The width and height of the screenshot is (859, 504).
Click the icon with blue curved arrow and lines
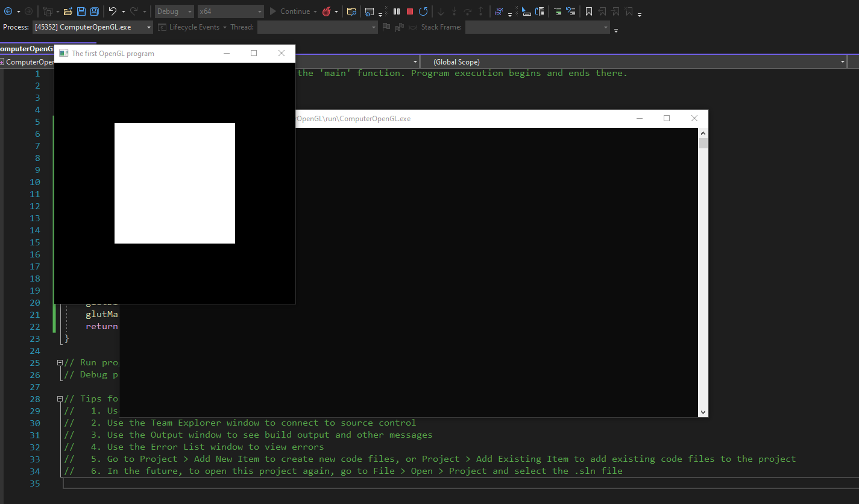coord(570,11)
